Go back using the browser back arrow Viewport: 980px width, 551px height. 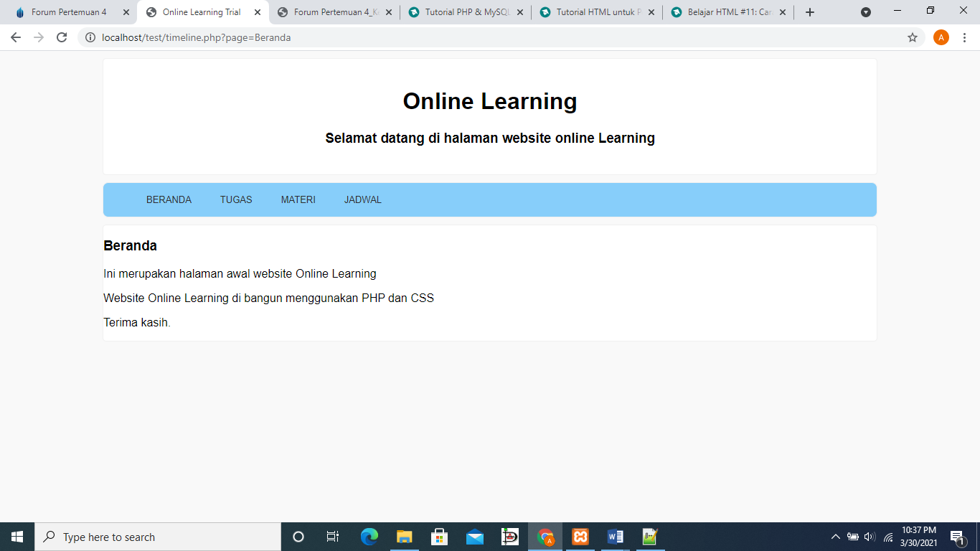tap(16, 37)
